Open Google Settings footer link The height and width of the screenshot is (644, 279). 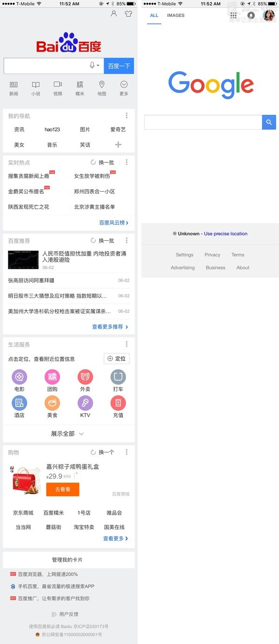click(x=185, y=255)
